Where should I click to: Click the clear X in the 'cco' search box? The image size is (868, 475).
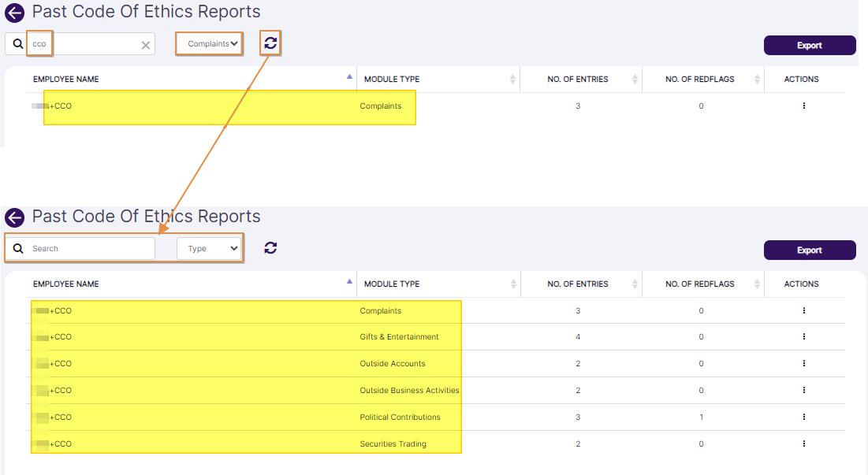click(x=145, y=45)
